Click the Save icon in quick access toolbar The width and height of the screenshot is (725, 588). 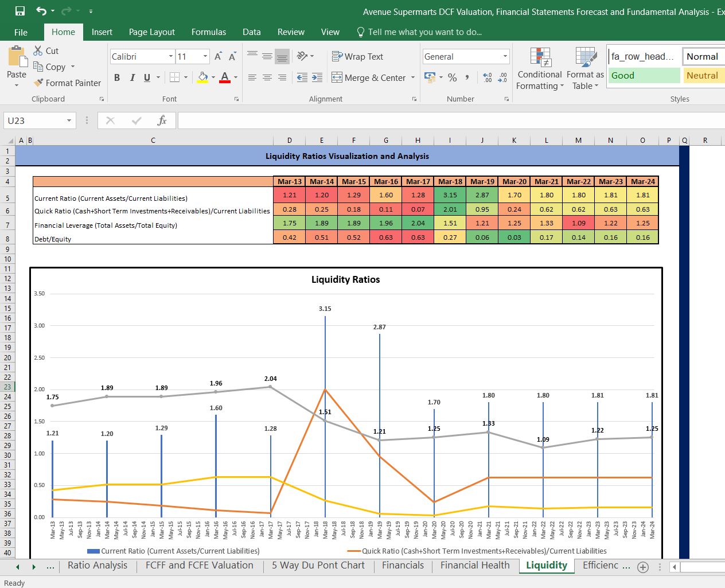[20, 11]
